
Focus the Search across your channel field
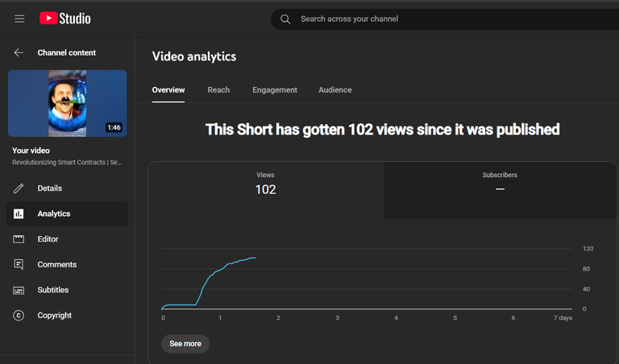(x=445, y=19)
